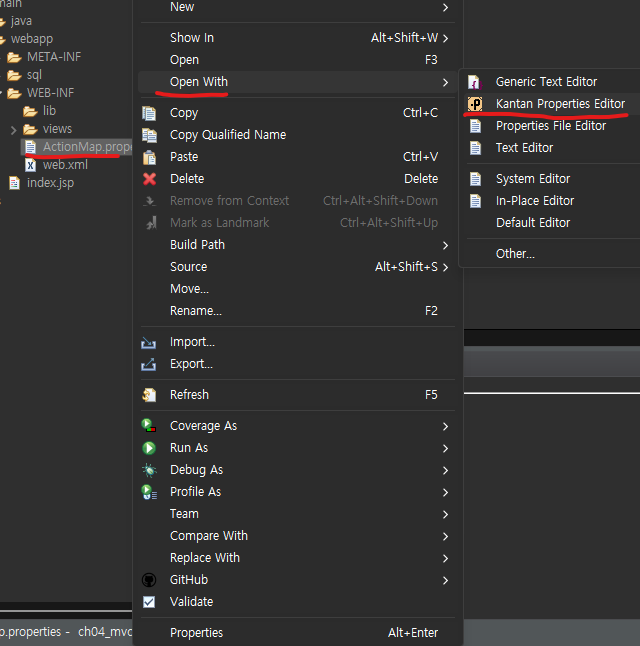Click the Import icon
This screenshot has height=646, width=640.
pos(148,342)
